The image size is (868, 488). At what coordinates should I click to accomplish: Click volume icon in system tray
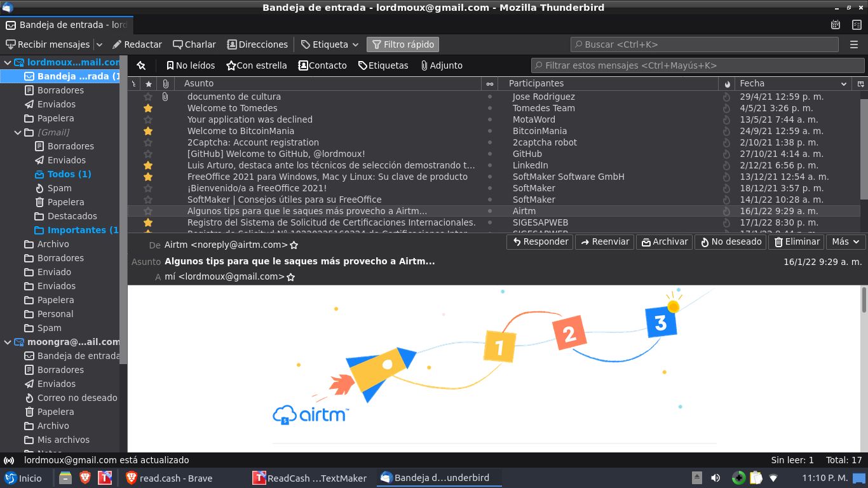click(x=715, y=478)
